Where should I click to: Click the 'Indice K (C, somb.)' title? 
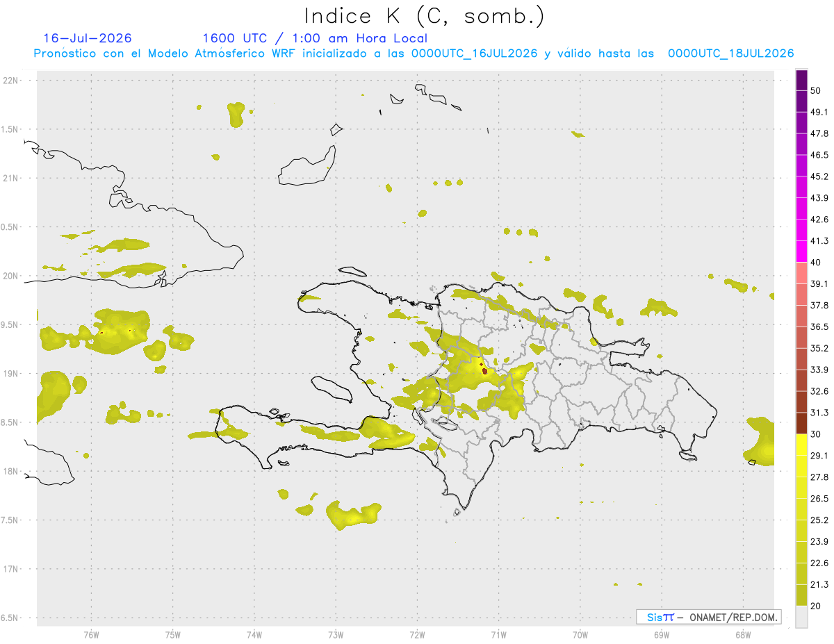click(424, 16)
